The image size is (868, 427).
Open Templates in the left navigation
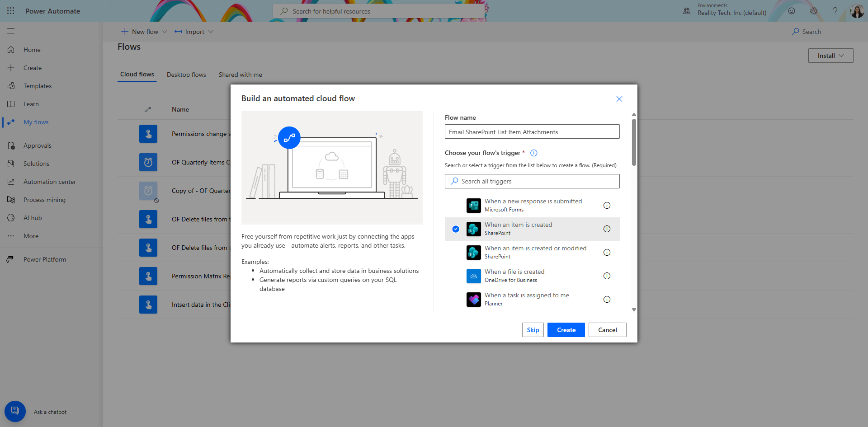(38, 86)
